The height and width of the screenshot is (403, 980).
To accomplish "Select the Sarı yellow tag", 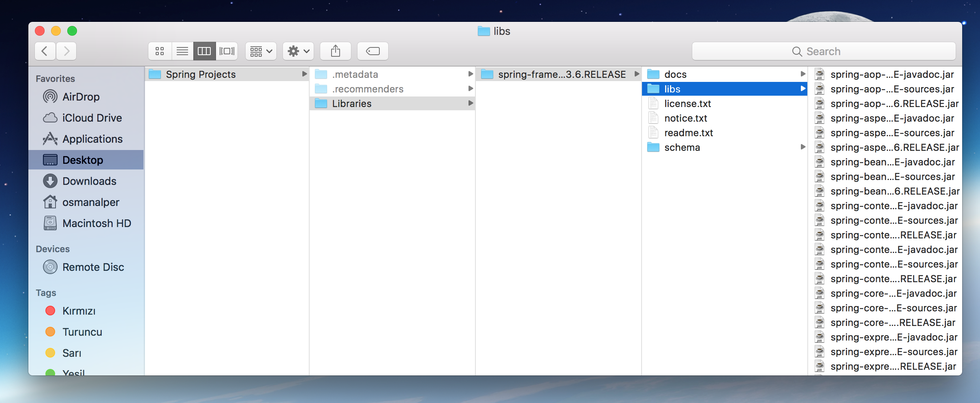I will 86,353.
